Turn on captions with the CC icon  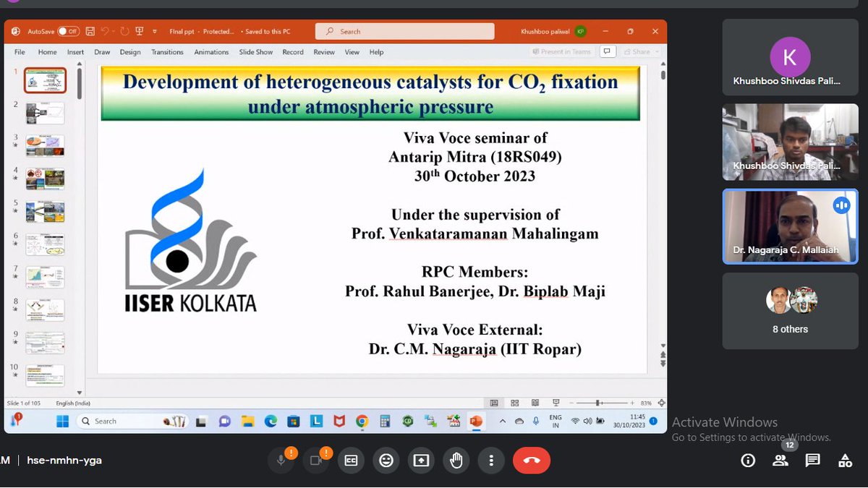click(351, 460)
